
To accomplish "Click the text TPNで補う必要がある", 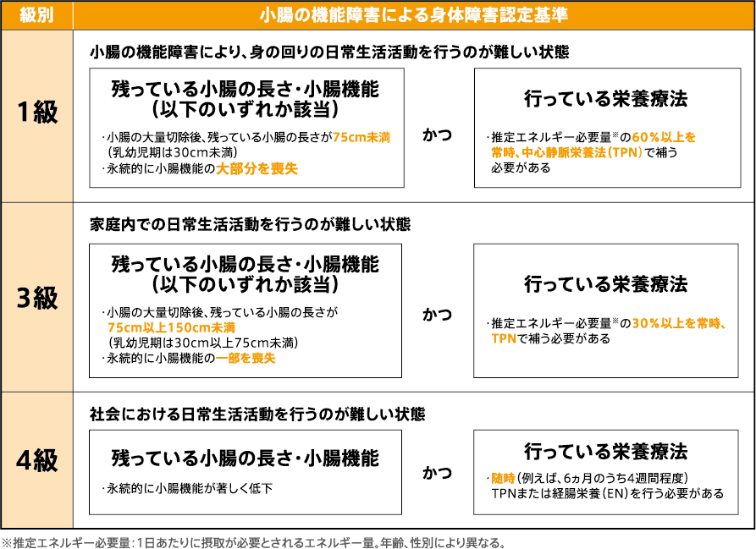I will click(551, 339).
